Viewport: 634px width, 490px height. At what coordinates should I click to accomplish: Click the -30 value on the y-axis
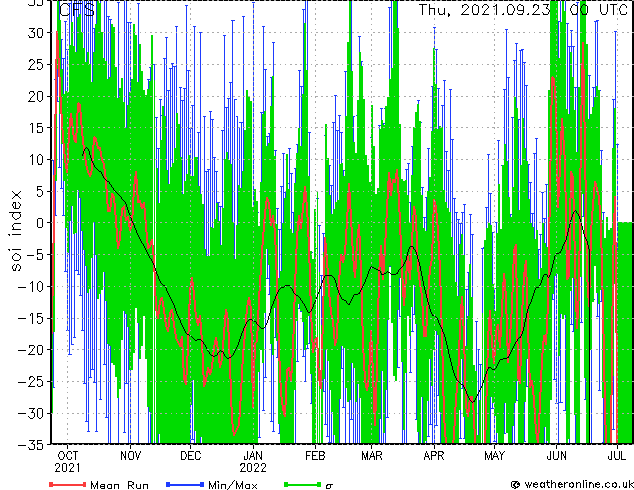[x=31, y=413]
